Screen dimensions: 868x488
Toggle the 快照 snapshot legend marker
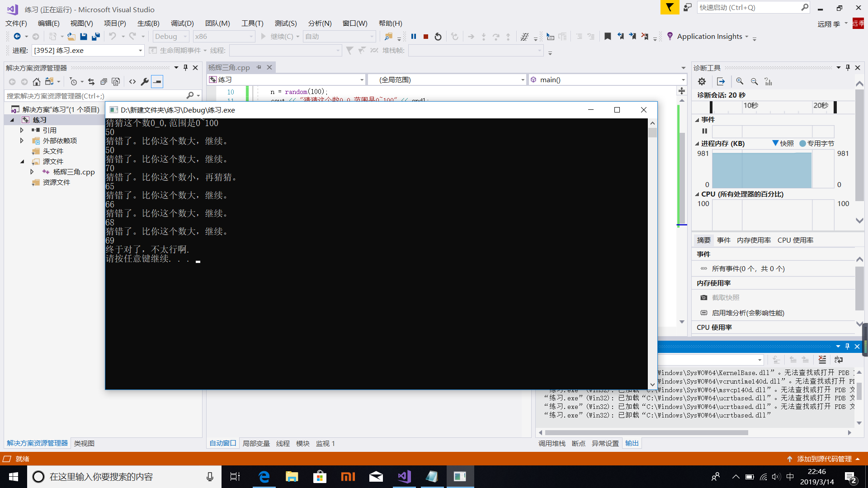coord(775,143)
